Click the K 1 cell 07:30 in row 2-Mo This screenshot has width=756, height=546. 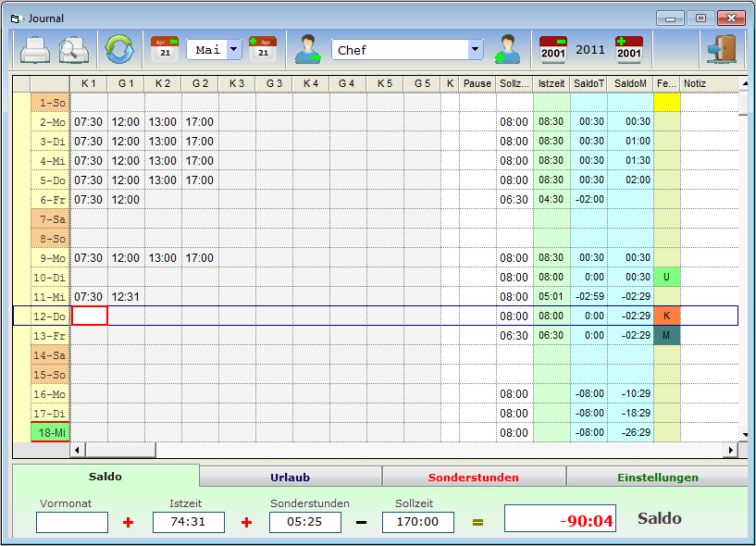click(89, 121)
